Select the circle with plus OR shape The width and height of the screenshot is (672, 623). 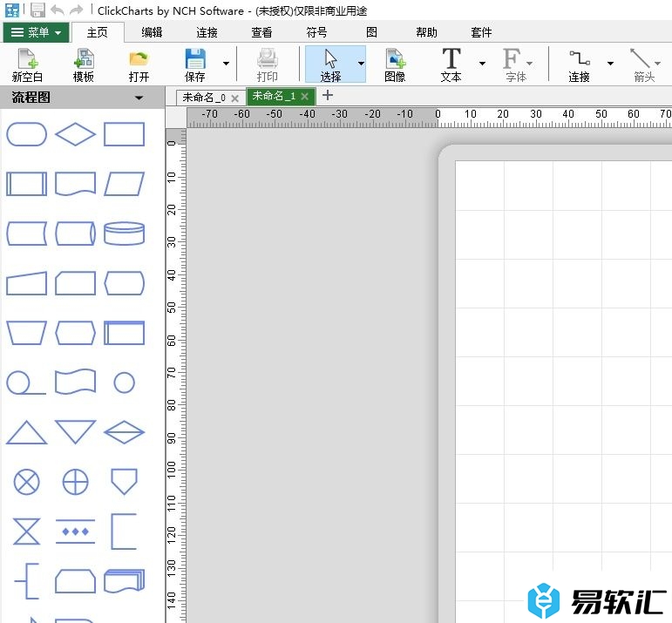(76, 482)
